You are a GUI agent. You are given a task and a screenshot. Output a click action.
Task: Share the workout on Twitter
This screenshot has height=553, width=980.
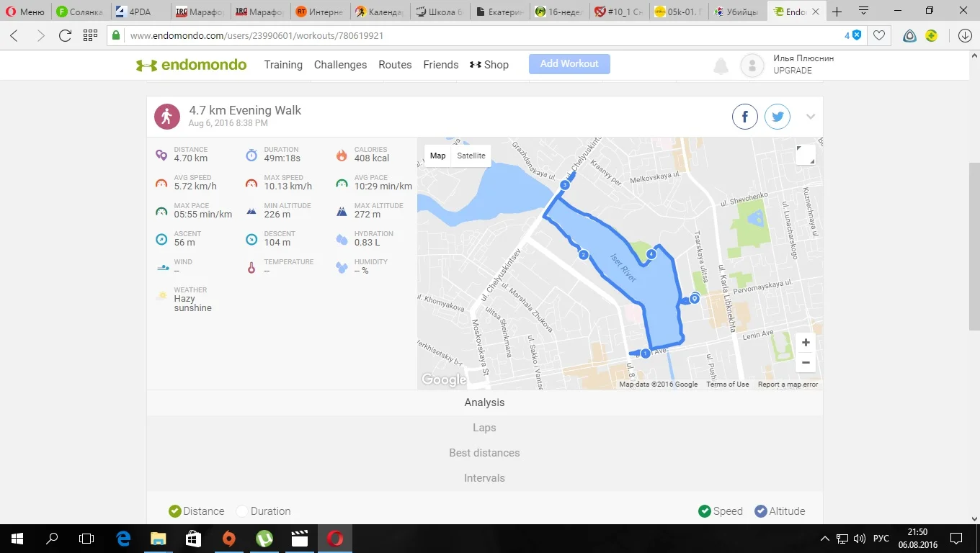coord(778,117)
